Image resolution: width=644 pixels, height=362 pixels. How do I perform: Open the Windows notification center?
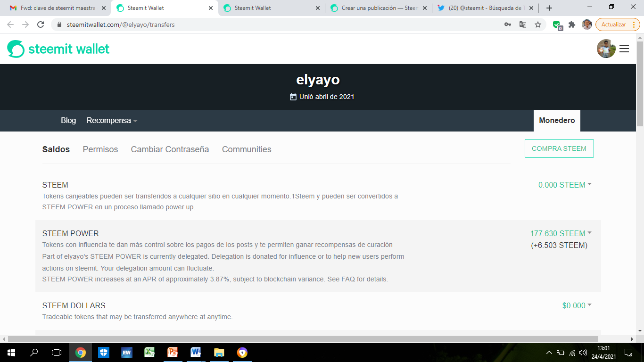[x=628, y=353]
